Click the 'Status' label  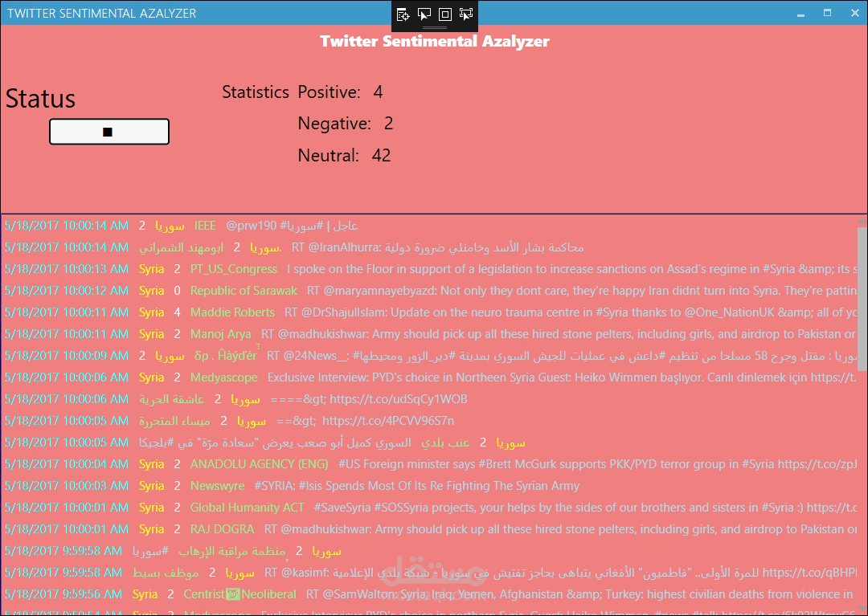click(40, 99)
